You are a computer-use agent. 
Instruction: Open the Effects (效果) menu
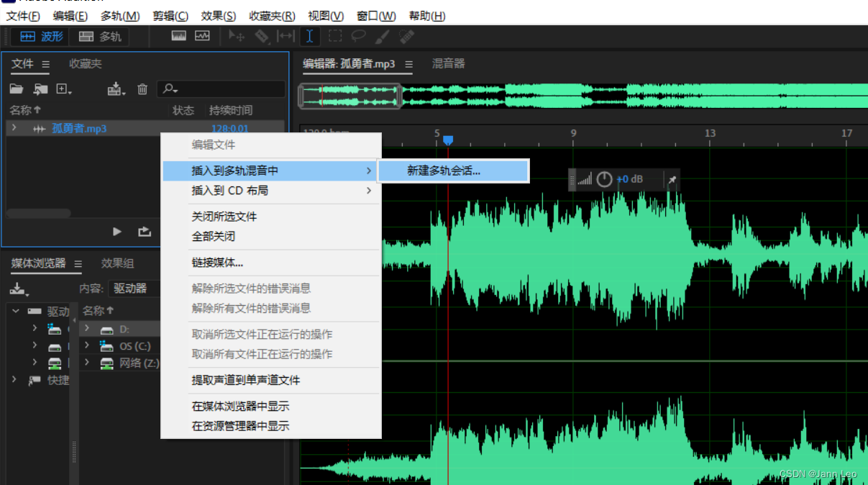tap(219, 16)
